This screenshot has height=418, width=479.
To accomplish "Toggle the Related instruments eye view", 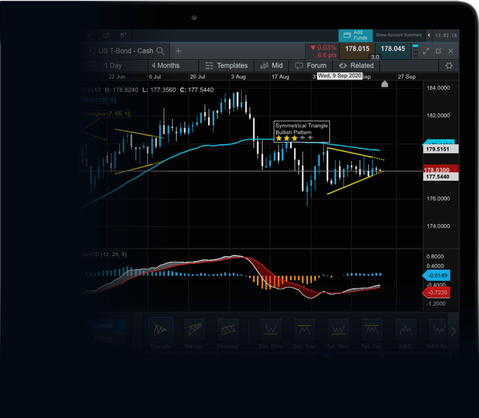I will pyautogui.click(x=356, y=66).
